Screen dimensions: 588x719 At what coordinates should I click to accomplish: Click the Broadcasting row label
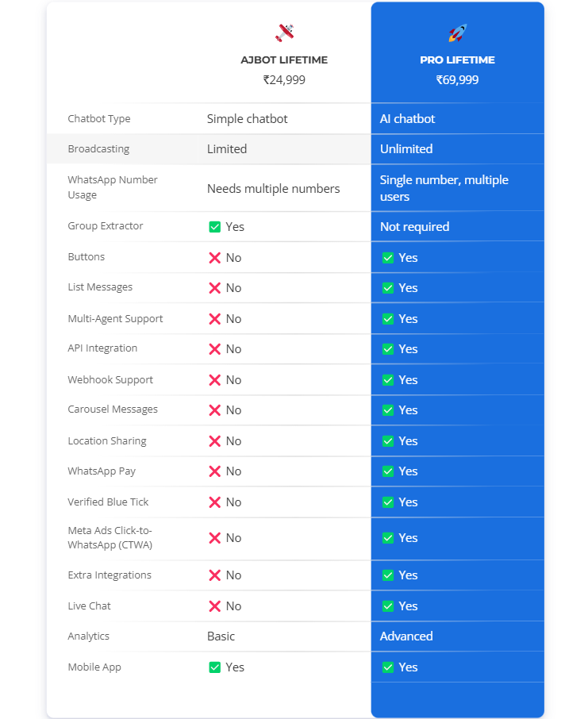[98, 149]
